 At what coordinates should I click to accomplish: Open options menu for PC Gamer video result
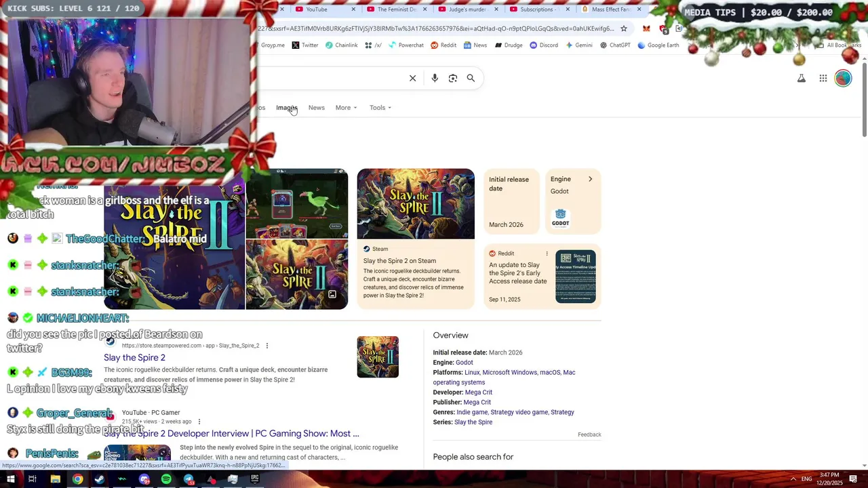point(199,422)
